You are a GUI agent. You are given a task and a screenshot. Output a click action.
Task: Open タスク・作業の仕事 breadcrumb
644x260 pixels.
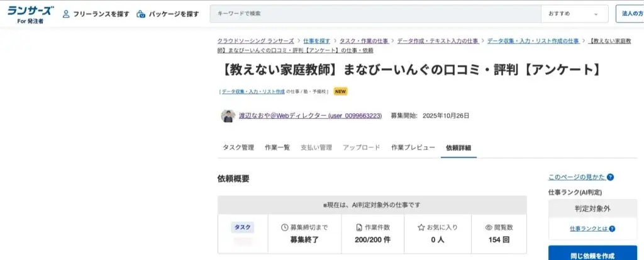coord(364,41)
